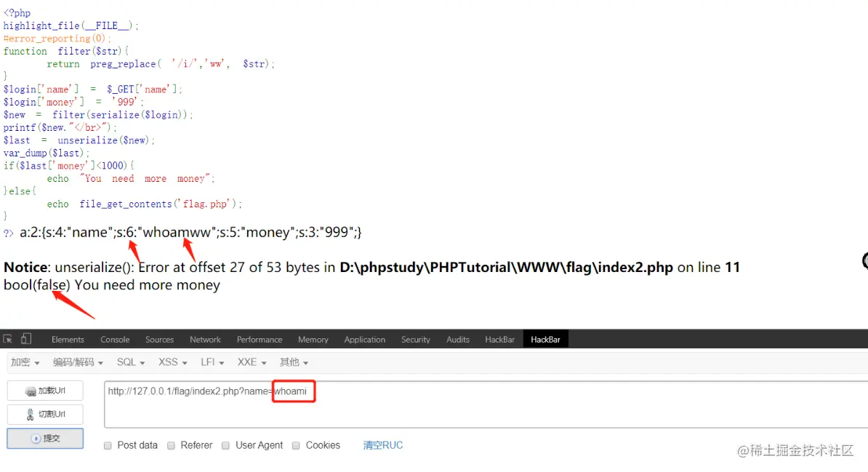Toggle the device toolbar icon

point(26,339)
